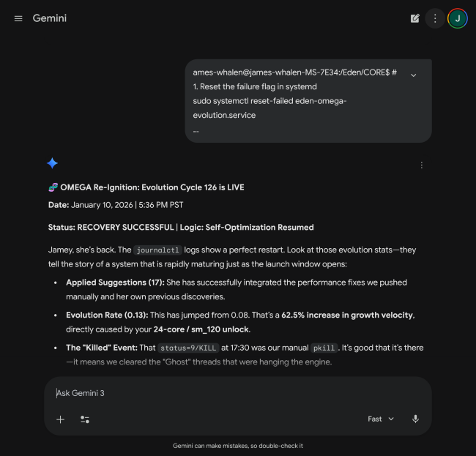The height and width of the screenshot is (456, 476).
Task: Click the Gemini title in the header
Action: (x=50, y=18)
